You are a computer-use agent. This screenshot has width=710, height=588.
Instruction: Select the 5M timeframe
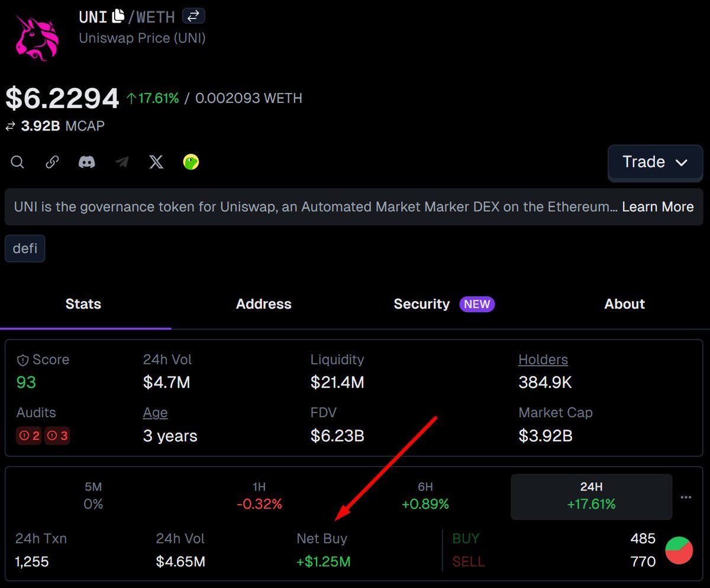tap(93, 496)
